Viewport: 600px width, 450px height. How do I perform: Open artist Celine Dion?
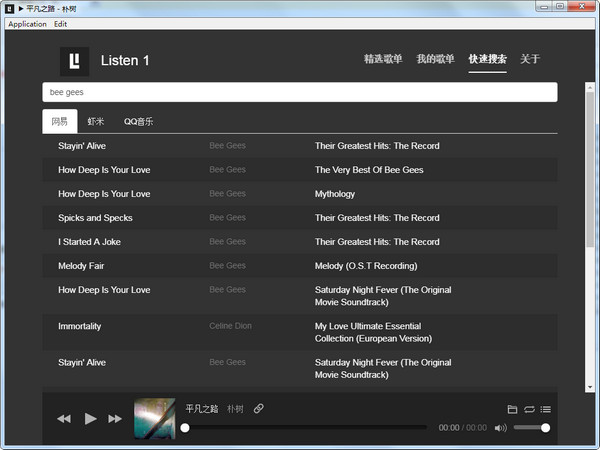[230, 326]
